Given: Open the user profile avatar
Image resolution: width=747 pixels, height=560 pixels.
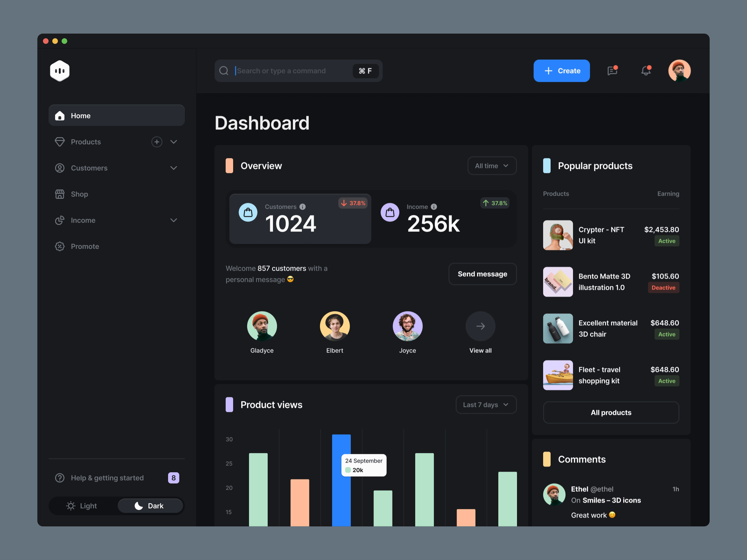Looking at the screenshot, I should click(x=679, y=71).
